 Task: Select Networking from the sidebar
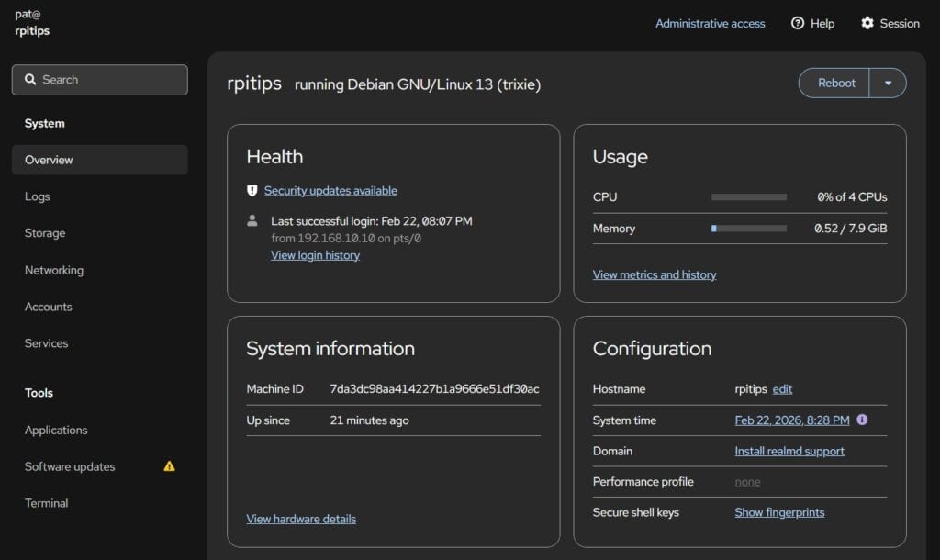pos(54,270)
